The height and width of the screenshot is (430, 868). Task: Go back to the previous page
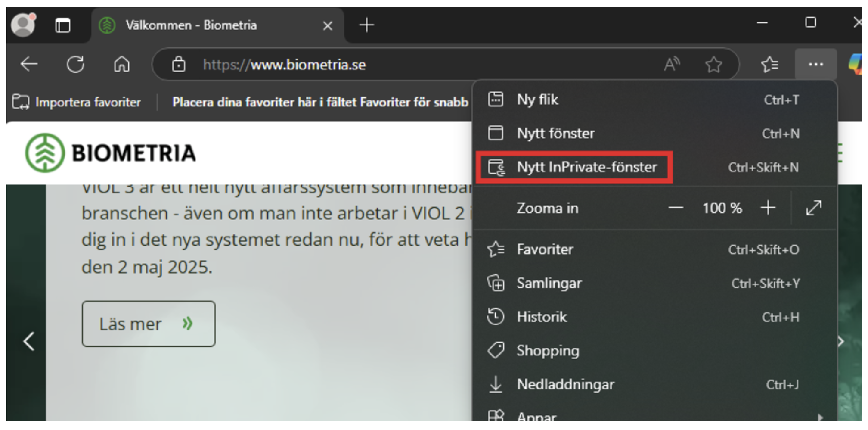click(x=29, y=64)
